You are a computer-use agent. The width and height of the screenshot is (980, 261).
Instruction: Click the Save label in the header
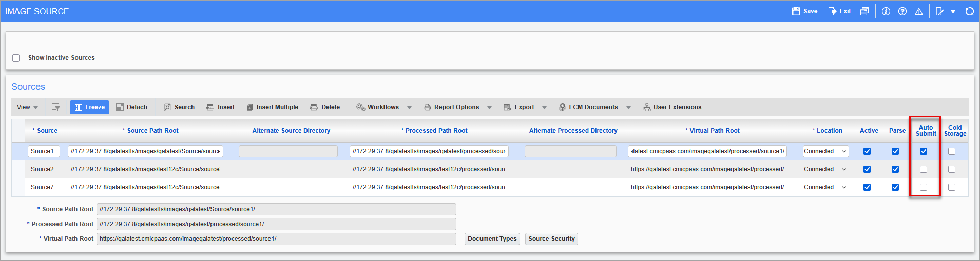811,11
